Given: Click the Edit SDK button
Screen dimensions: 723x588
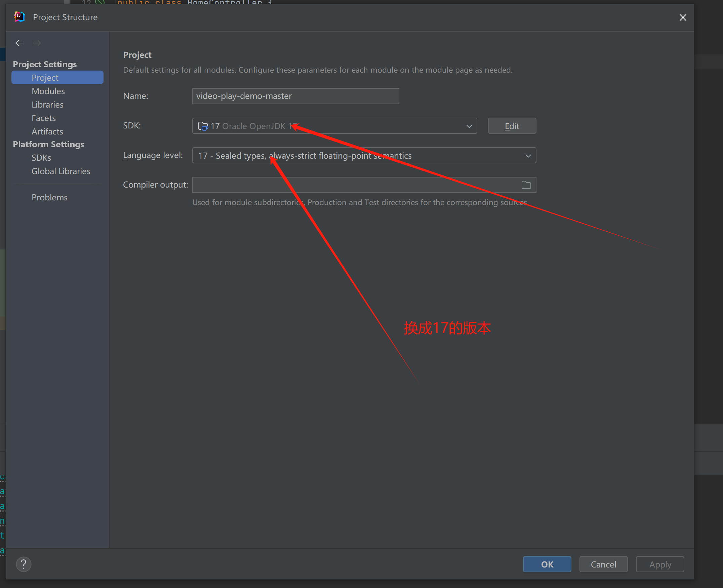Looking at the screenshot, I should pos(512,126).
